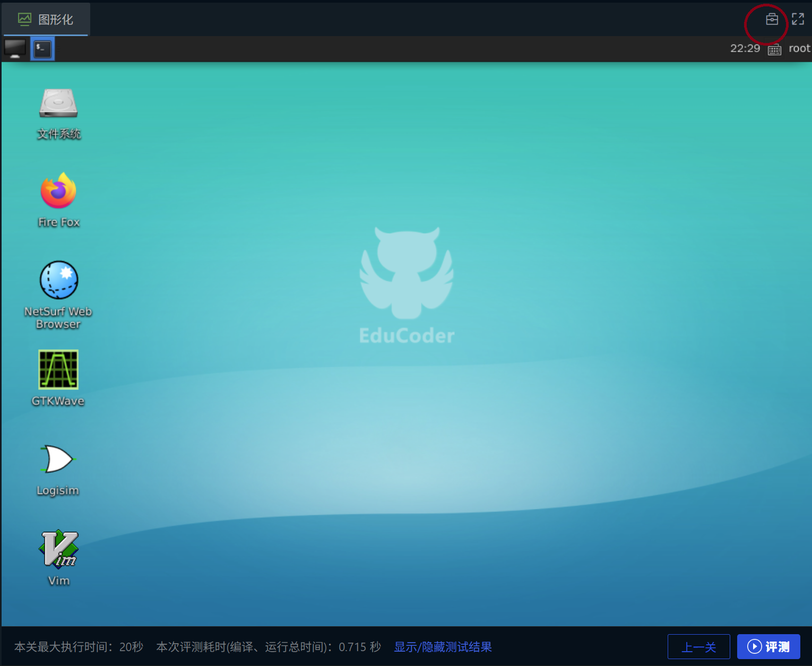The height and width of the screenshot is (666, 812).
Task: Click the keyboard icon beside the clock
Action: click(x=774, y=50)
